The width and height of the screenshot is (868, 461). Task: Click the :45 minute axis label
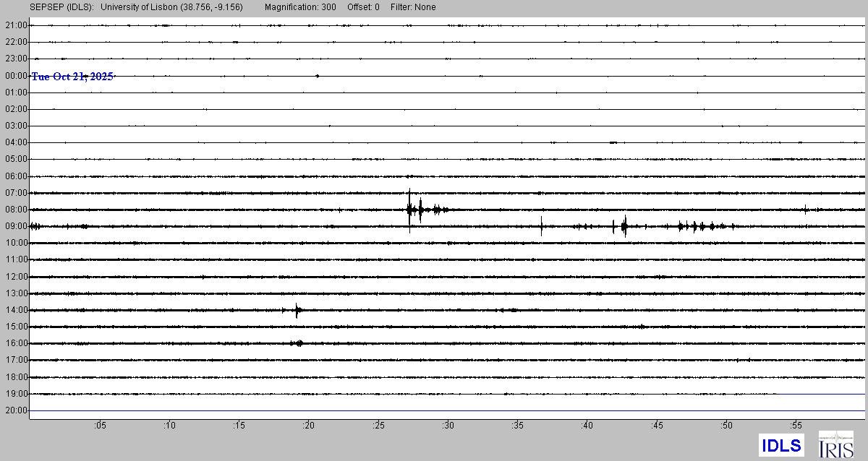point(657,425)
